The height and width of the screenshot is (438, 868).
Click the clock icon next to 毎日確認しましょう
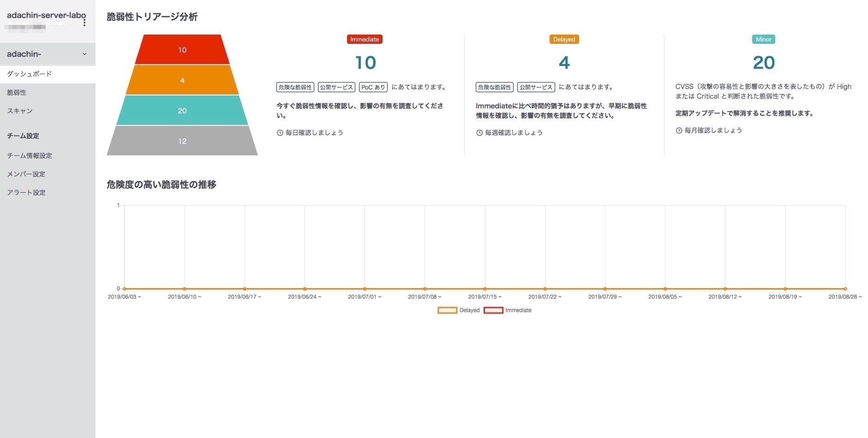[x=280, y=133]
